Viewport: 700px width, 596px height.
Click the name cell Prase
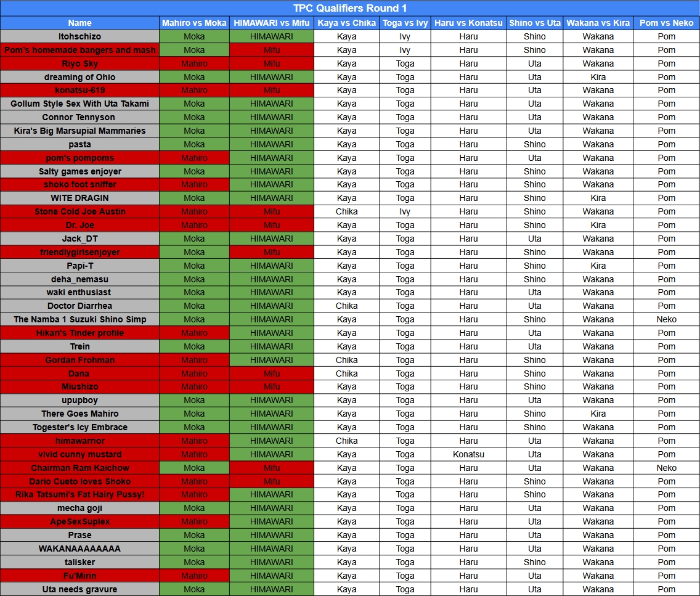pos(80,535)
